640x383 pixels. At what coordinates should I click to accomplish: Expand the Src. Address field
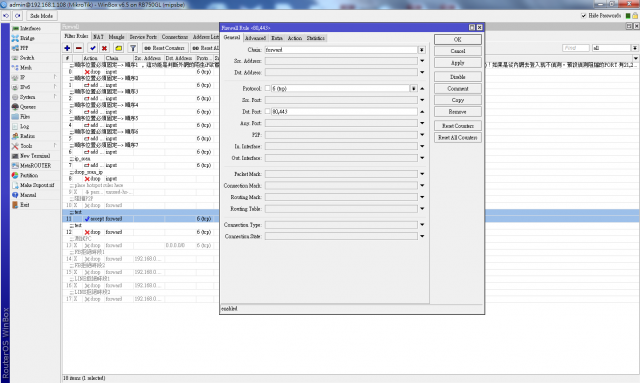(422, 61)
